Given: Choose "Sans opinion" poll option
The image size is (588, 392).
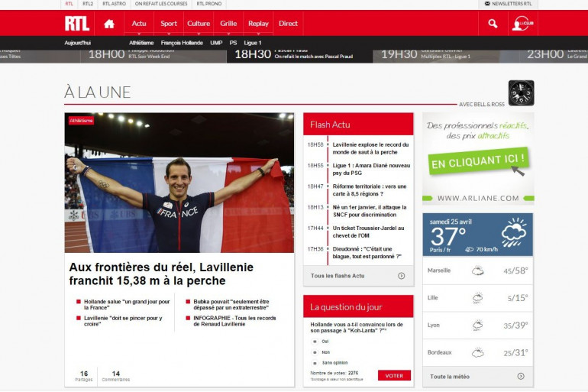Looking at the screenshot, I should 315,363.
